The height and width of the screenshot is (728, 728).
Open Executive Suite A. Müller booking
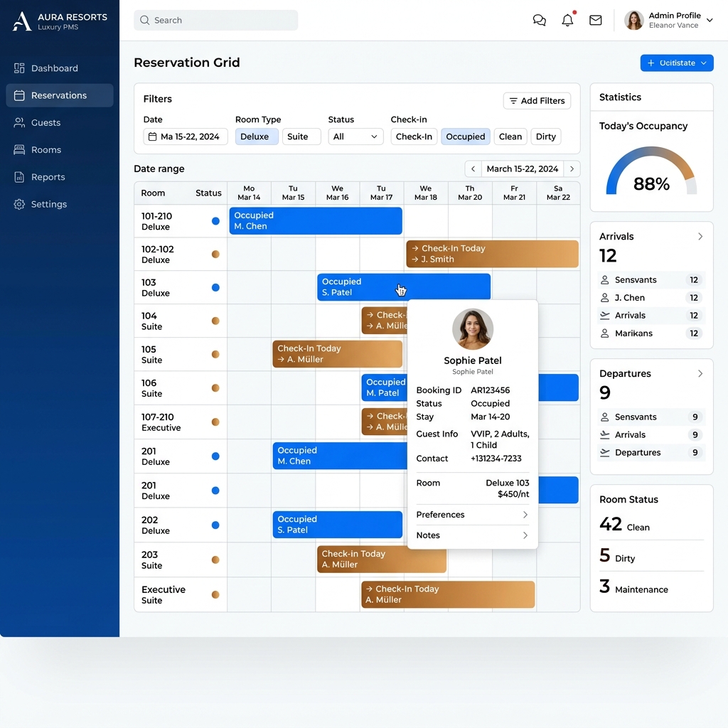tap(448, 594)
